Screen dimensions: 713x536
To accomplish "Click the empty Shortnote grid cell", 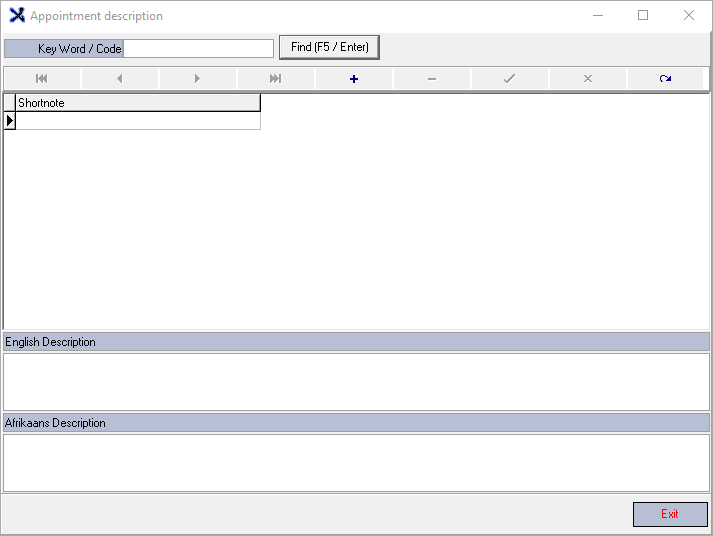I will click(138, 121).
